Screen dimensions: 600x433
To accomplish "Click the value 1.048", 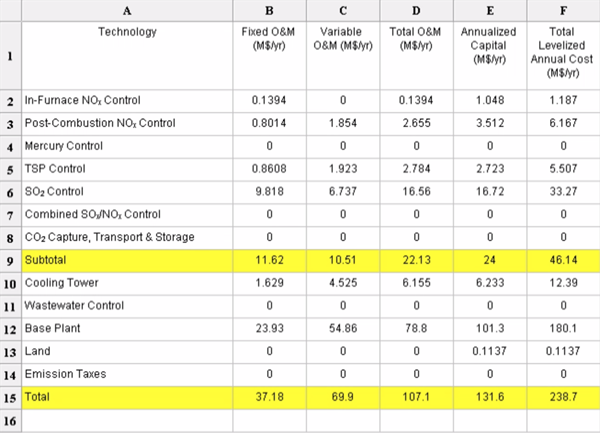I will pyautogui.click(x=490, y=101).
